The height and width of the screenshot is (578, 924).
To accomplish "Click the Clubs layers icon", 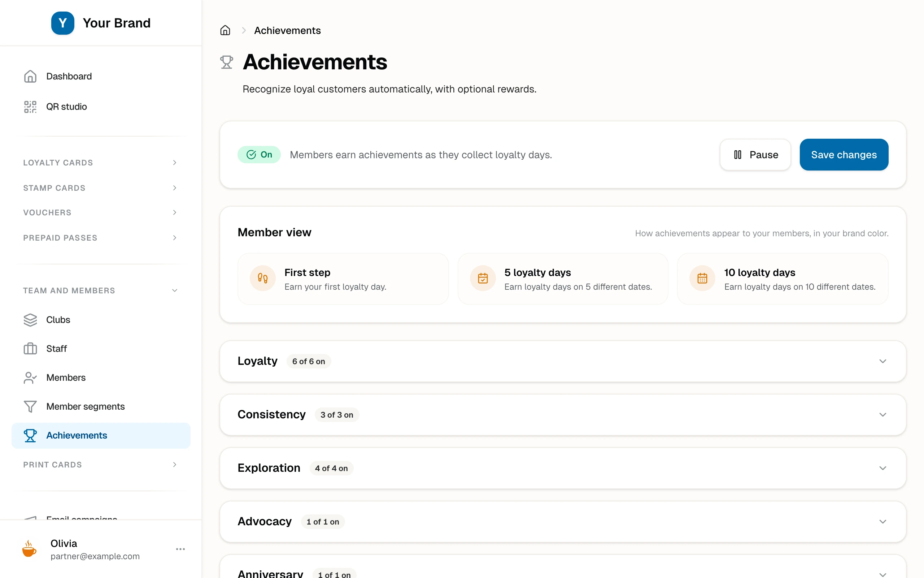I will click(30, 320).
